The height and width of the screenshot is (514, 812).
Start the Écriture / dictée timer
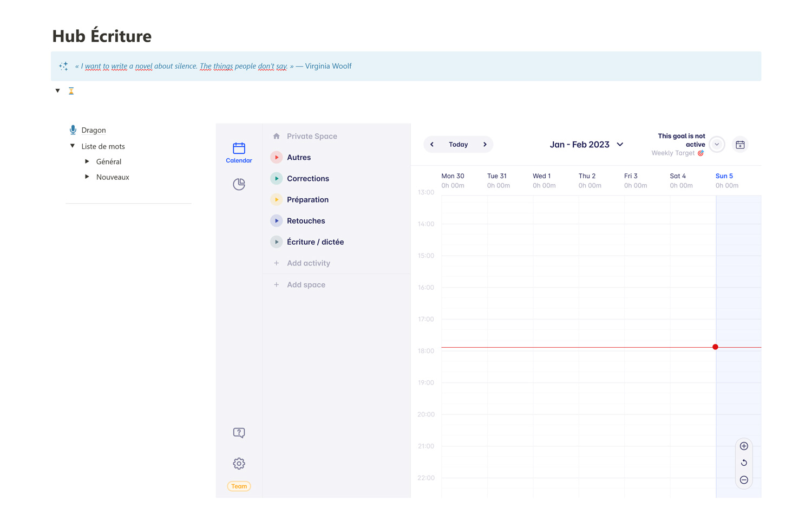[x=276, y=242]
